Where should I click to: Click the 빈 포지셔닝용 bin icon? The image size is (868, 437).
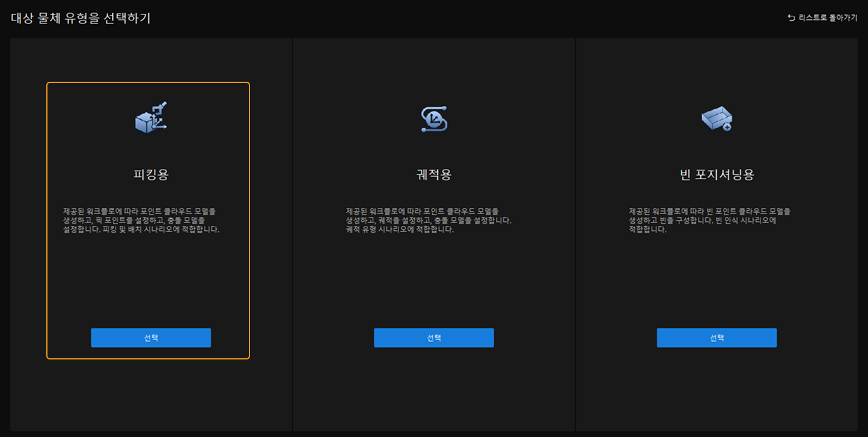[717, 119]
